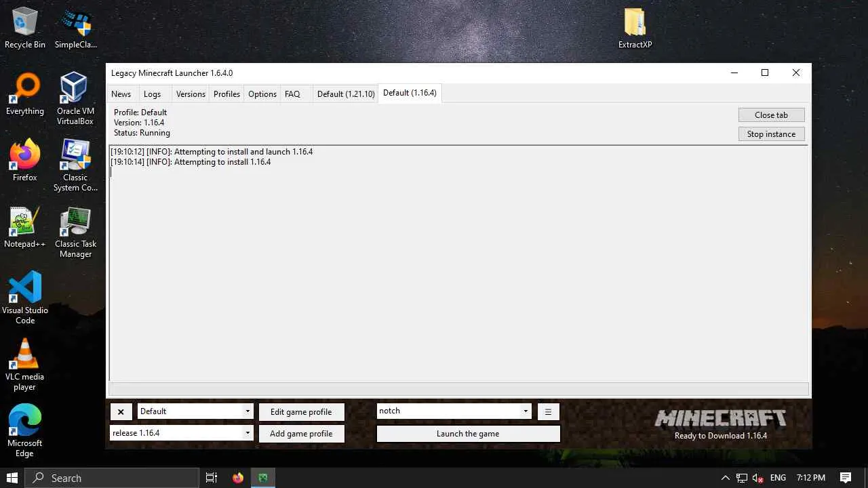
Task: Click the 'Ready to Download 1.16.4' status text
Action: click(x=721, y=436)
